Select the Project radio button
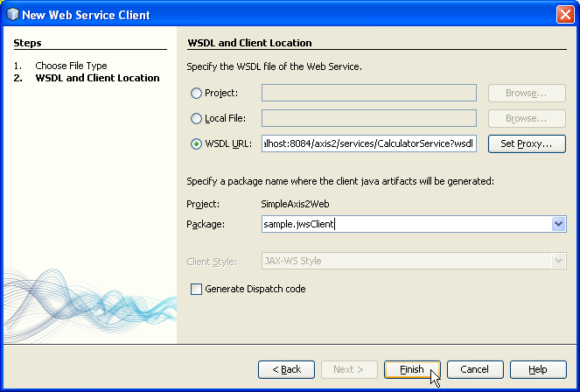Image resolution: width=580 pixels, height=392 pixels. click(x=196, y=94)
